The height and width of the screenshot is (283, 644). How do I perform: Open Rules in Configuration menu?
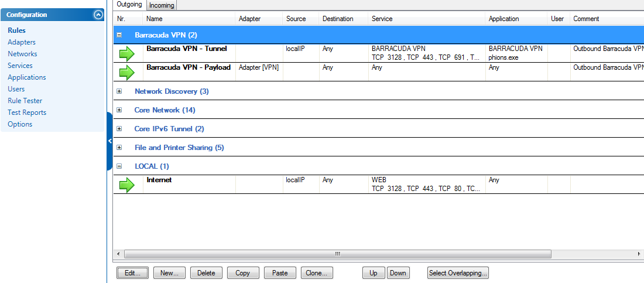coord(16,30)
